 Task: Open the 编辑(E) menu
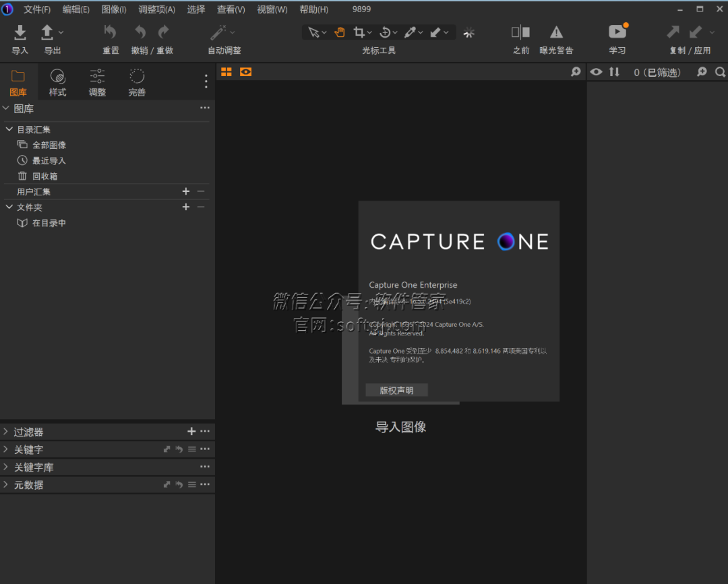(x=75, y=9)
